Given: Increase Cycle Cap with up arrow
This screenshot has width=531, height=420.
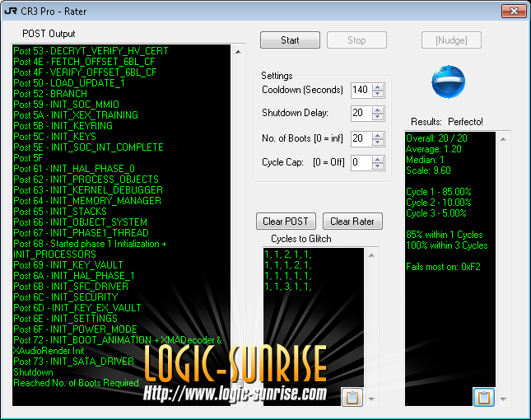Looking at the screenshot, I should pyautogui.click(x=378, y=159).
